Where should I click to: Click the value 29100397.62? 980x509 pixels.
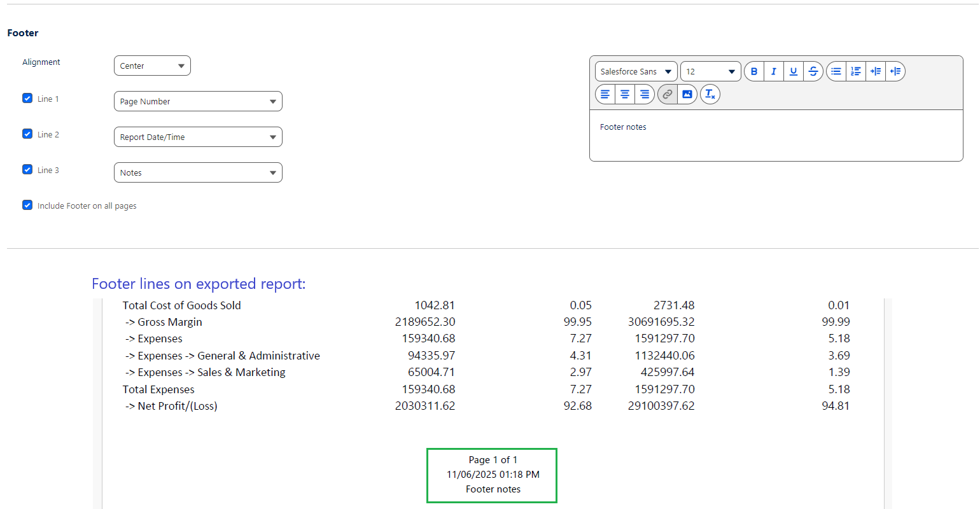click(x=661, y=406)
